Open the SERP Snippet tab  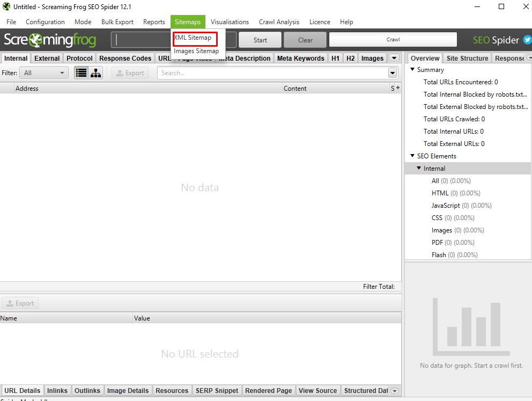tap(217, 390)
